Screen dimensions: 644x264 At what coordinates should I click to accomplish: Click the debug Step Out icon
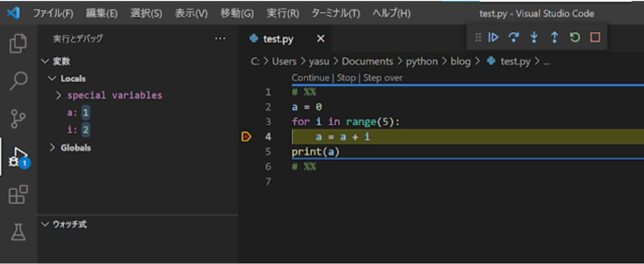pyautogui.click(x=554, y=38)
